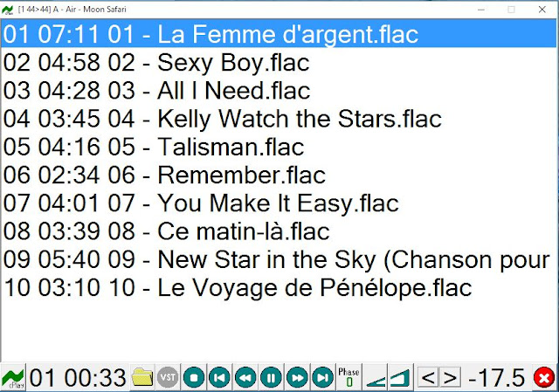Image resolution: width=559 pixels, height=392 pixels.
Task: Select track New Star in the Sky
Action: (x=279, y=259)
